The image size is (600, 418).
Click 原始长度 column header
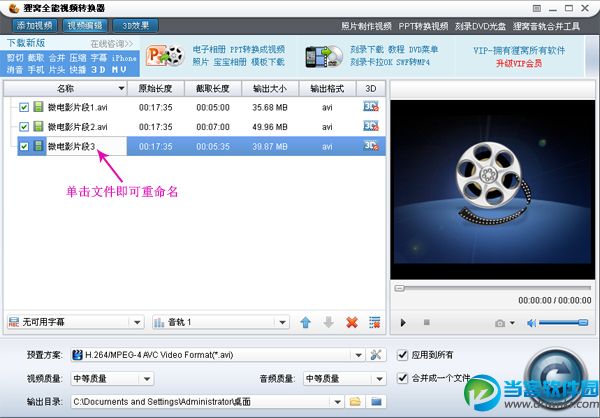(x=155, y=88)
